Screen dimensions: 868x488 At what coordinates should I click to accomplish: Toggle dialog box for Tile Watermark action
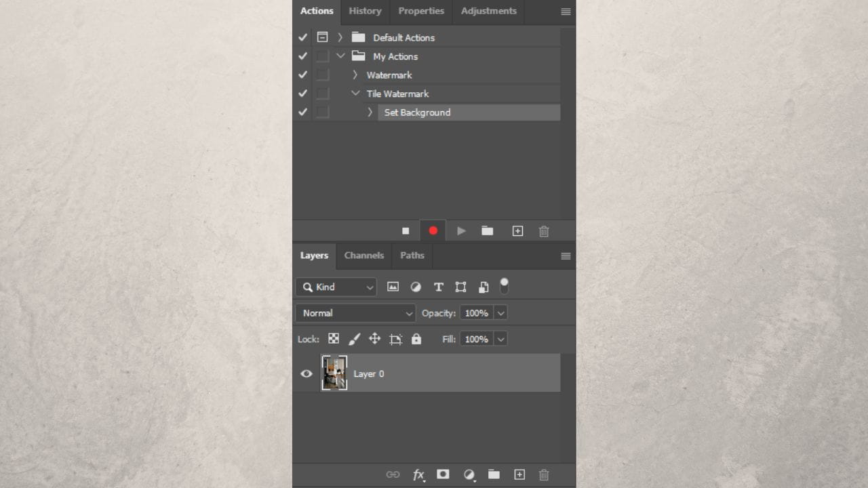(323, 94)
